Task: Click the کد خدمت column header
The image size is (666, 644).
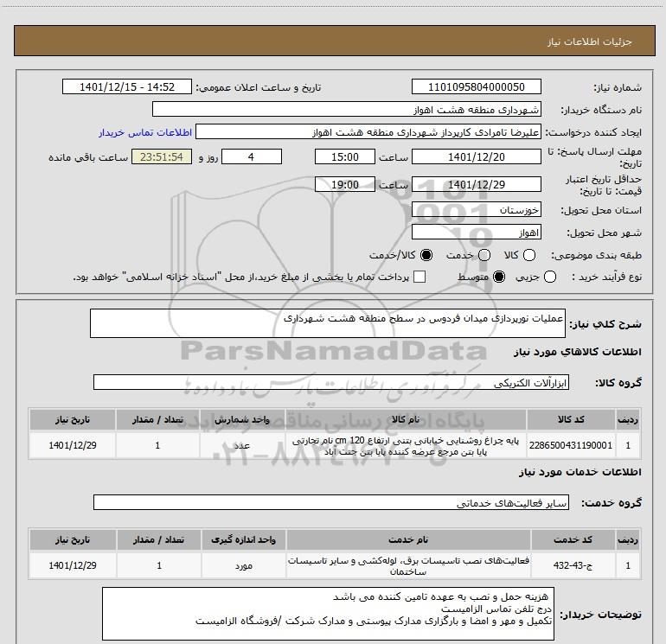Action: point(573,539)
